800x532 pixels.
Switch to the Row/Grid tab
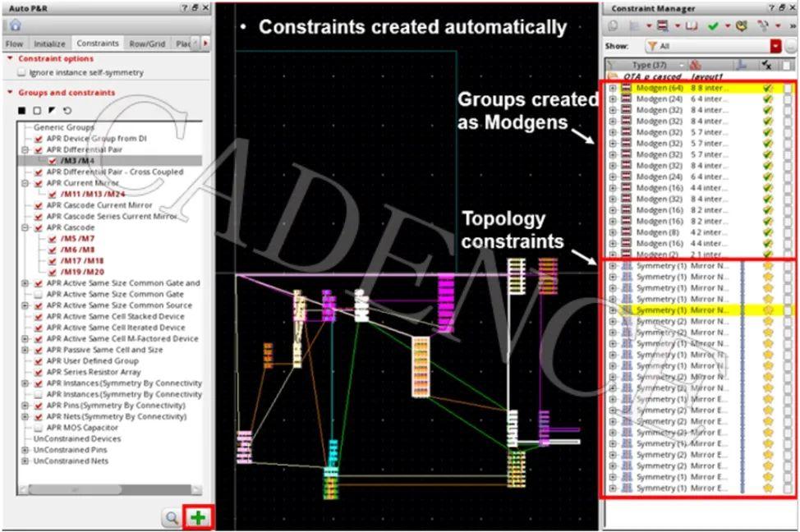(x=148, y=44)
